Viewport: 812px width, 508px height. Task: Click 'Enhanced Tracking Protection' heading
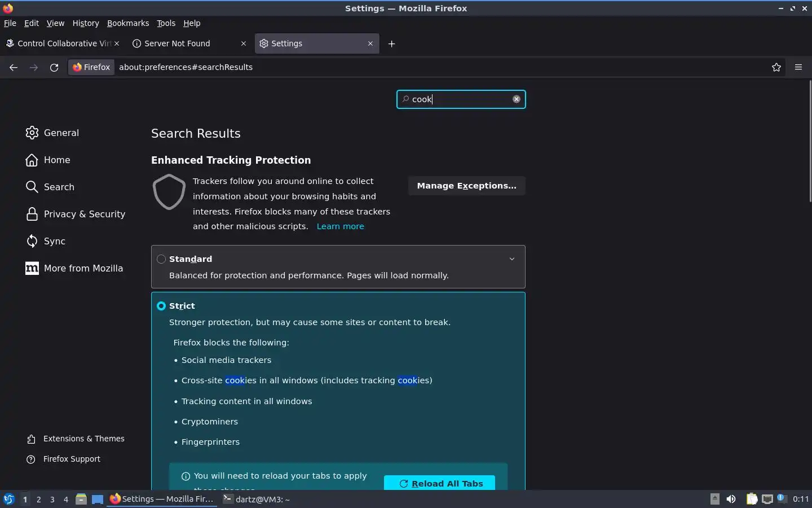(x=231, y=160)
